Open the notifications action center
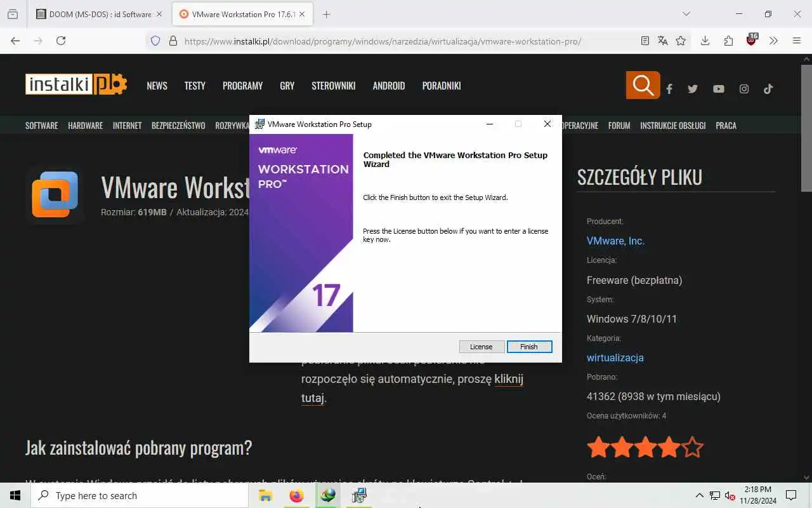This screenshot has width=812, height=508. 791,496
